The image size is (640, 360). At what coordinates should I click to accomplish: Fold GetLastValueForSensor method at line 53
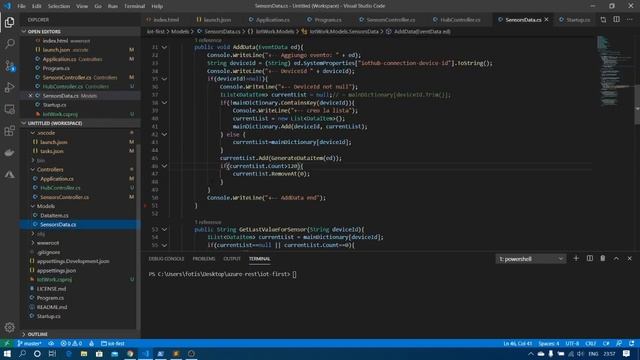pos(164,229)
